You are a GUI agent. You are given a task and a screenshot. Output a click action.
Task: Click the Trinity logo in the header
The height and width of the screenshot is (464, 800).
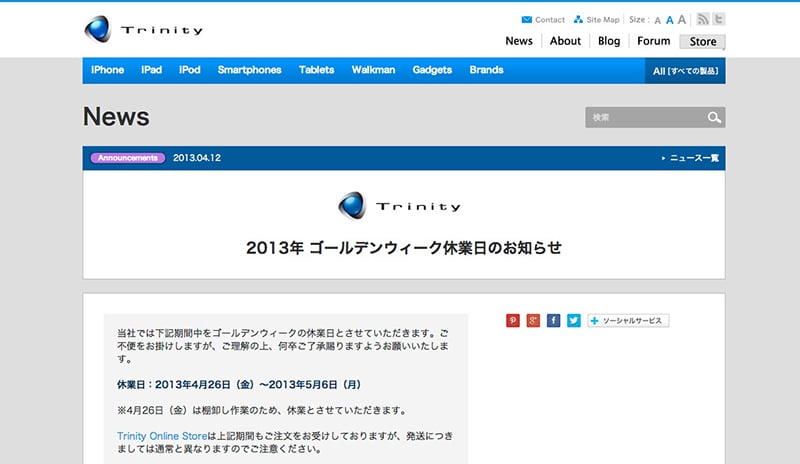[143, 29]
